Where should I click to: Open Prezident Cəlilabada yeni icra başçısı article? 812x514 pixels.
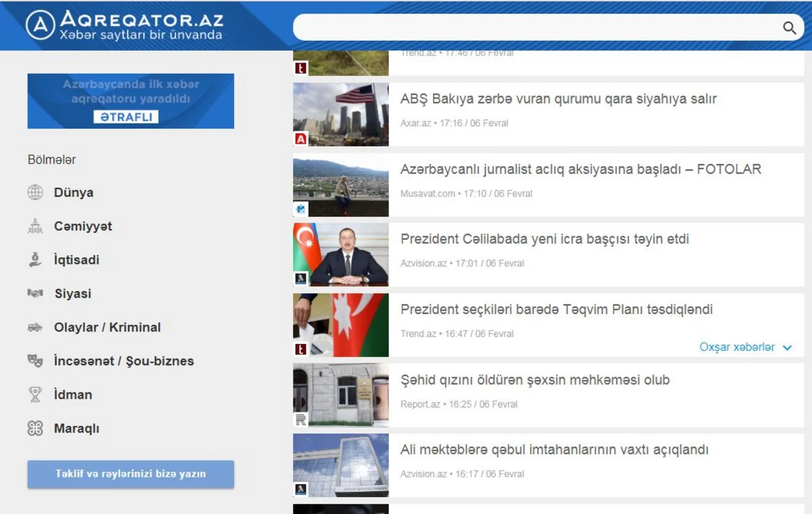[545, 239]
